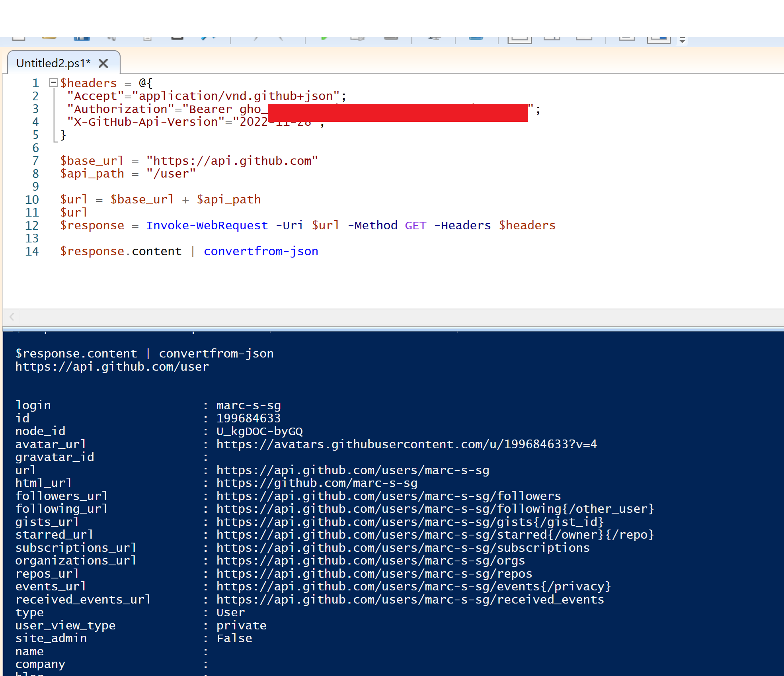Viewport: 784px width, 676px height.
Task: Click the splitter between script and console
Action: pos(392,328)
